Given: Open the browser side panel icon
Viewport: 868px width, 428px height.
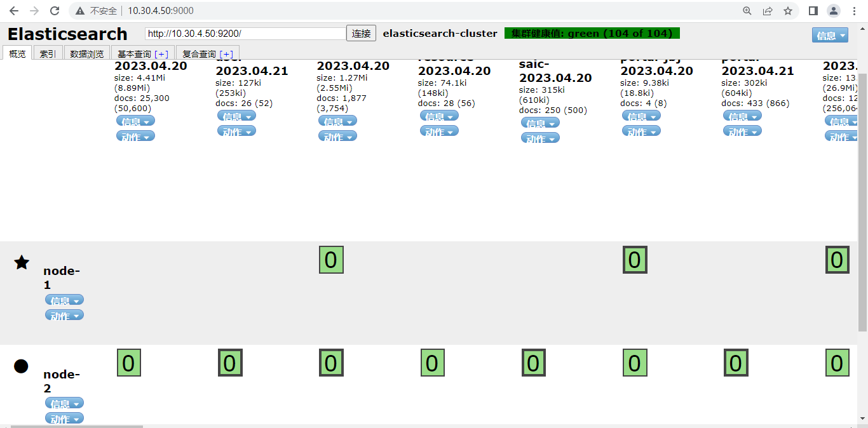Looking at the screenshot, I should 813,11.
